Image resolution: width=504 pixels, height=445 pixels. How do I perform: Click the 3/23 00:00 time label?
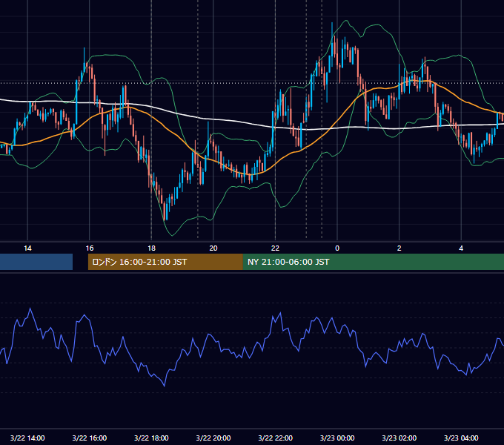point(337,438)
